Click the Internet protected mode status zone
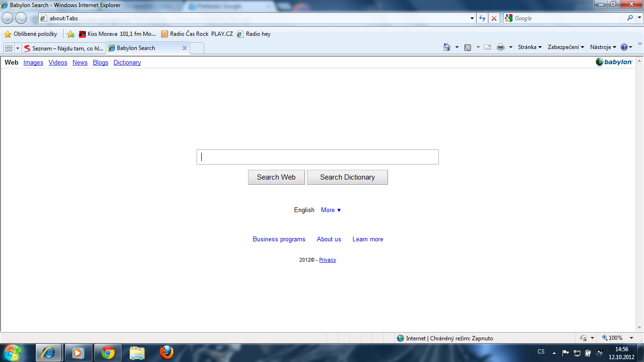Image resolution: width=644 pixels, height=362 pixels. pyautogui.click(x=445, y=338)
